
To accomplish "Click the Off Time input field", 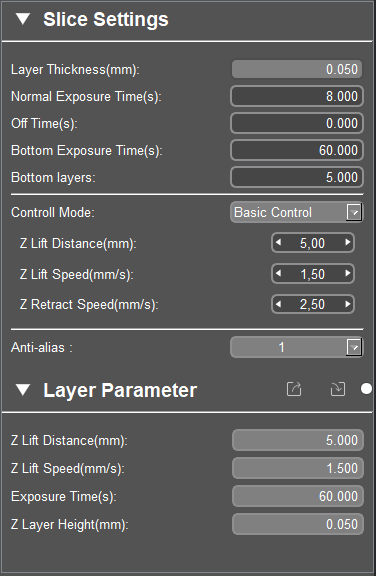I will point(297,123).
